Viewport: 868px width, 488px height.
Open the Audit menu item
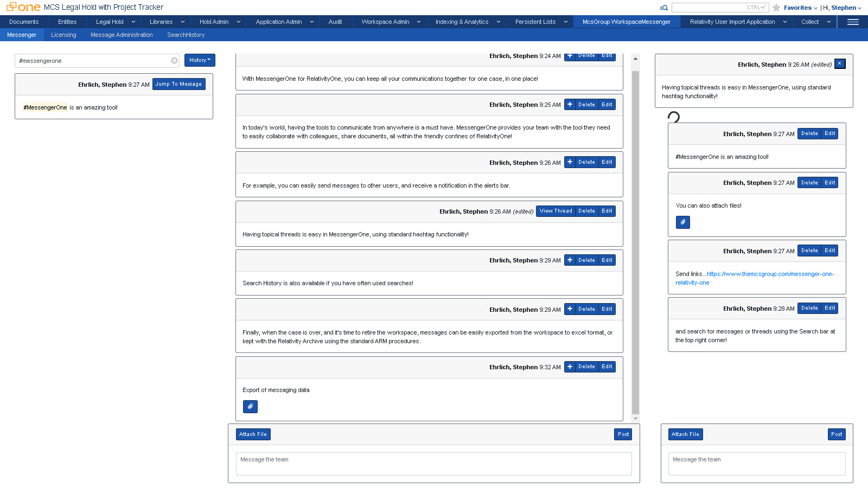[335, 22]
